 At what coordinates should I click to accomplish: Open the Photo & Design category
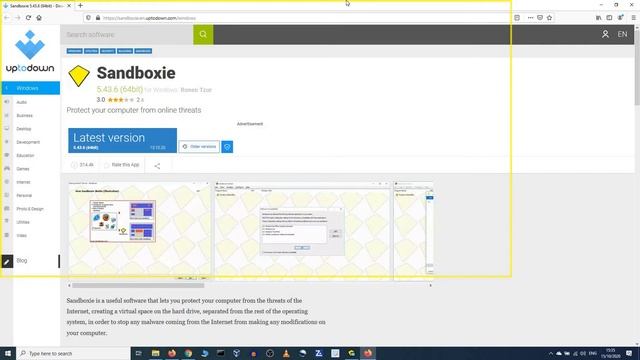coord(30,209)
